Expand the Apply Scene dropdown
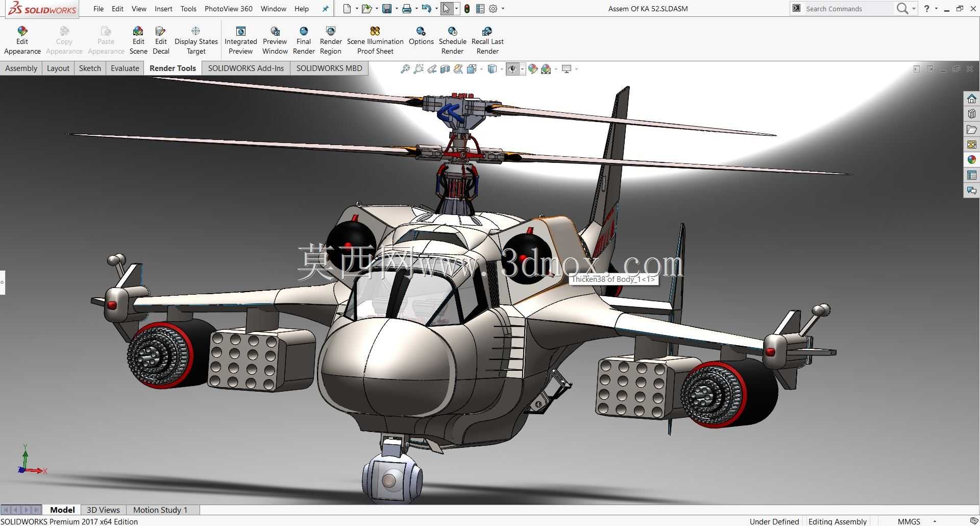Screen dimensions: 980x526 click(x=555, y=69)
